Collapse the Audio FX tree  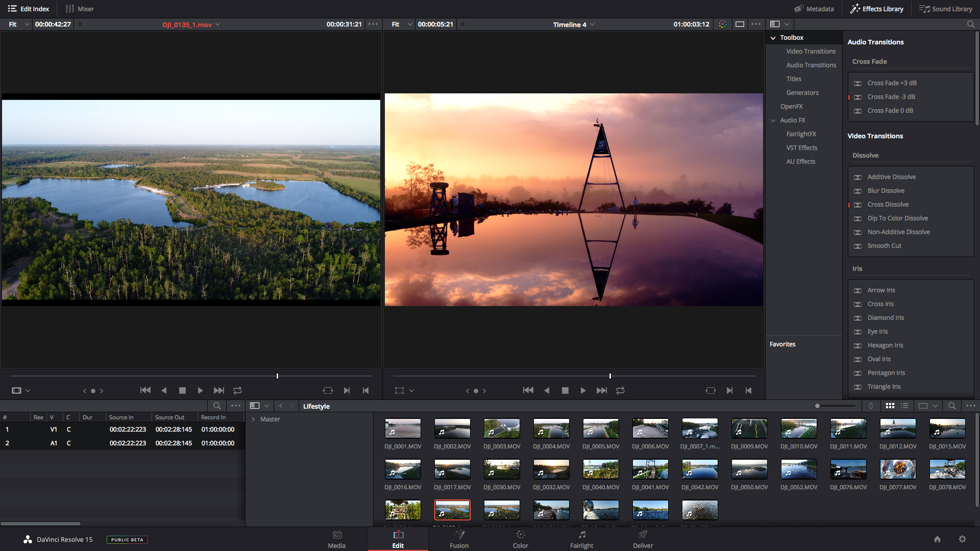773,120
